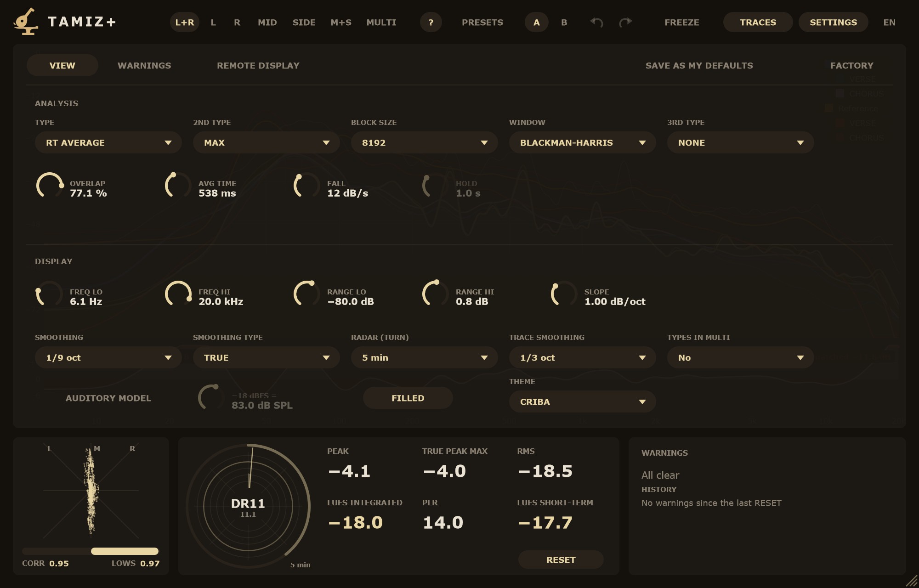
Task: Click the Hold knob
Action: pyautogui.click(x=436, y=186)
